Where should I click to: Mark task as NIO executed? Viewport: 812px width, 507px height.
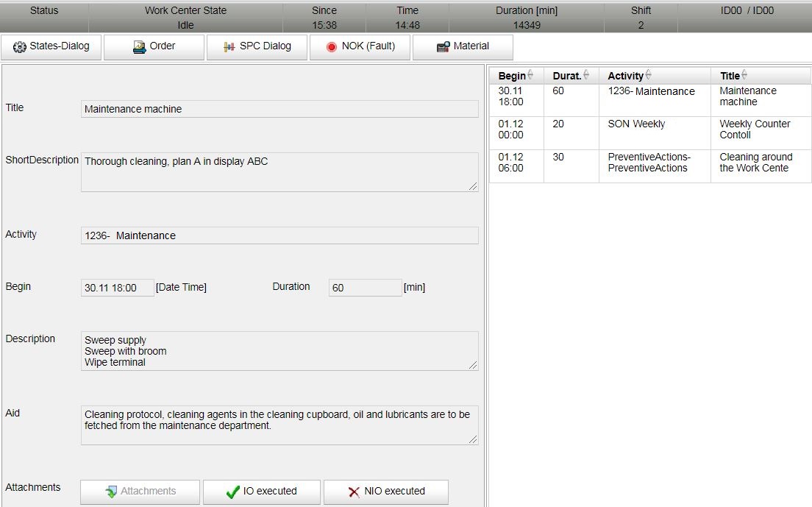point(386,492)
